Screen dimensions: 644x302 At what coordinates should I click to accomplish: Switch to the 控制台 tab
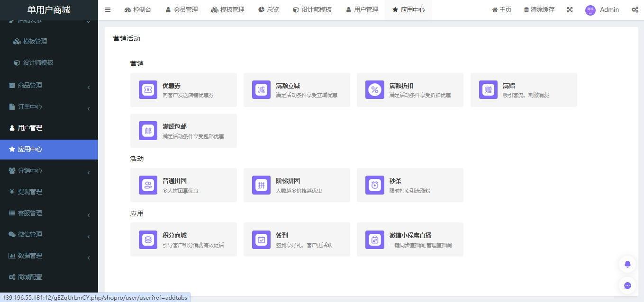point(138,9)
